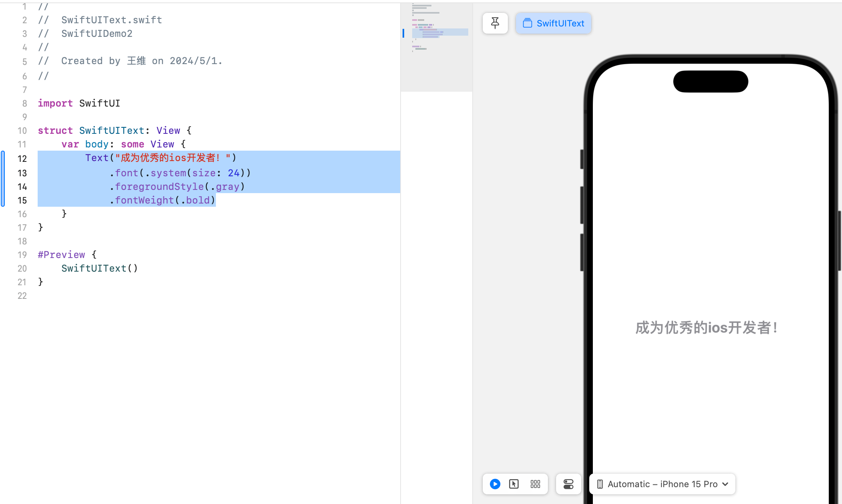Viewport: 842px width, 504px height.
Task: Click the font size number 24
Action: tap(234, 173)
